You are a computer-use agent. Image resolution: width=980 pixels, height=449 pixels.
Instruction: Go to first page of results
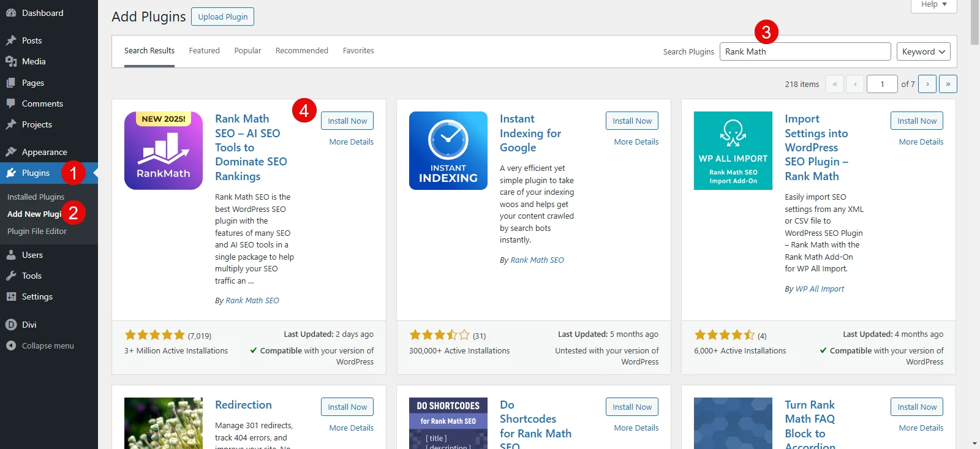tap(834, 84)
